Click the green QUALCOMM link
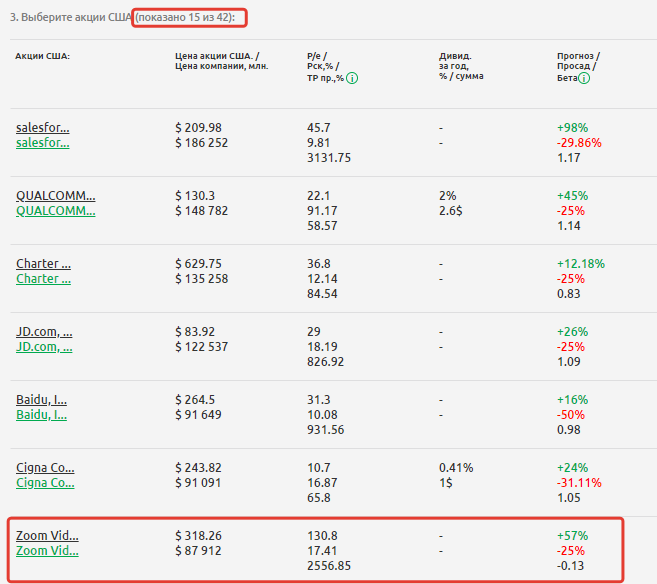 coord(56,211)
